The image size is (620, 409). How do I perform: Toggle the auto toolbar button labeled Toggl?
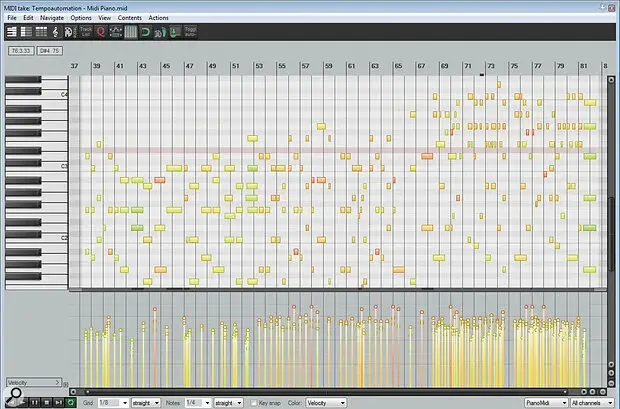point(190,32)
